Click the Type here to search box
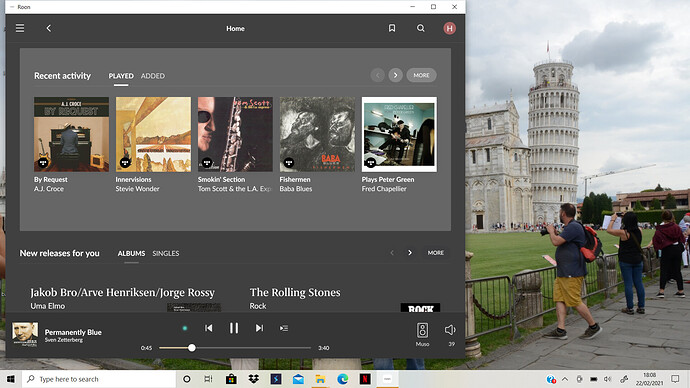The height and width of the screenshot is (388, 690). click(99, 379)
